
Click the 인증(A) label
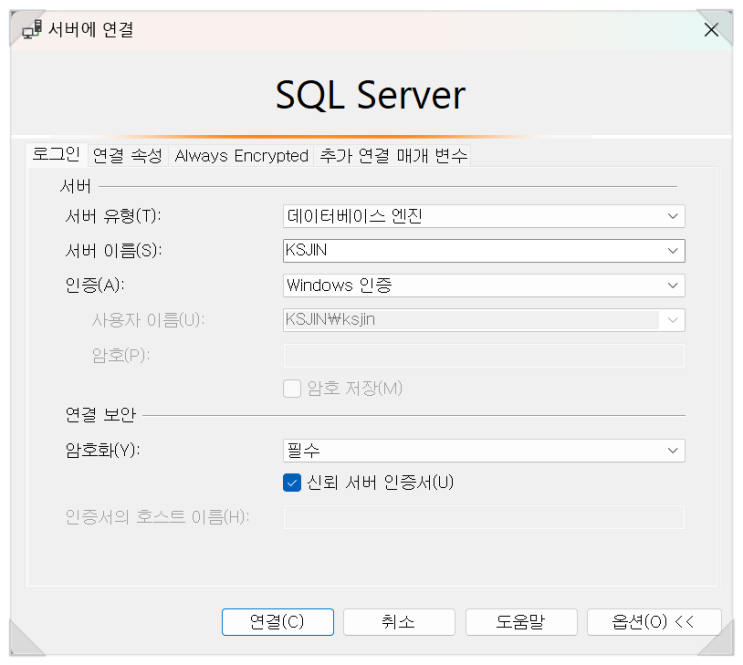pos(95,285)
